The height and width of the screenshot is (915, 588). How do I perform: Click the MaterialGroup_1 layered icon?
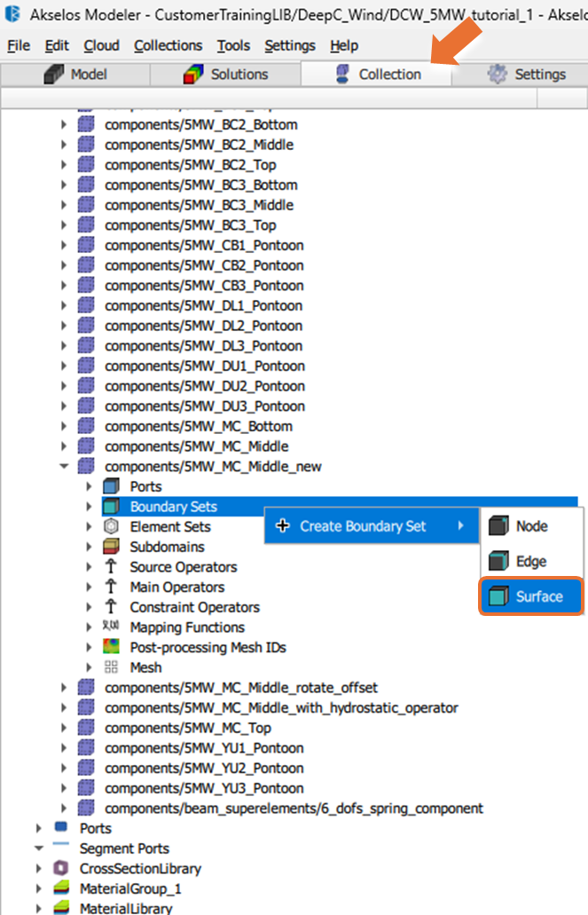pyautogui.click(x=60, y=888)
